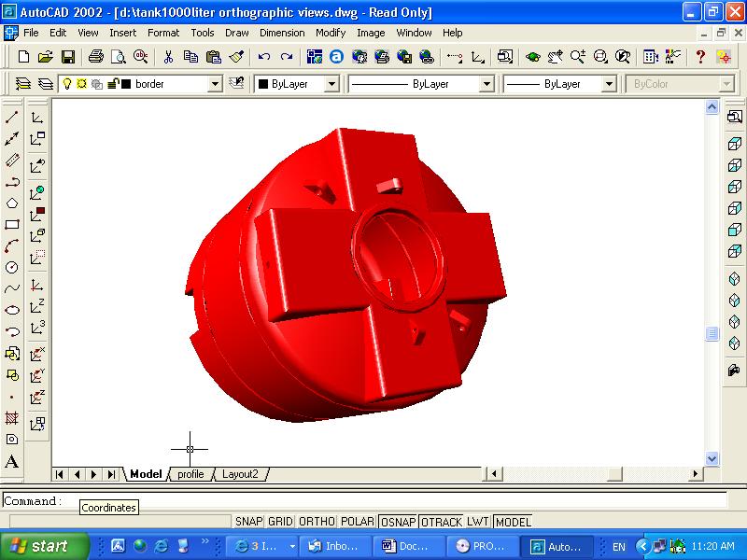Expand the lineweight ByLayer dropdown

click(609, 84)
